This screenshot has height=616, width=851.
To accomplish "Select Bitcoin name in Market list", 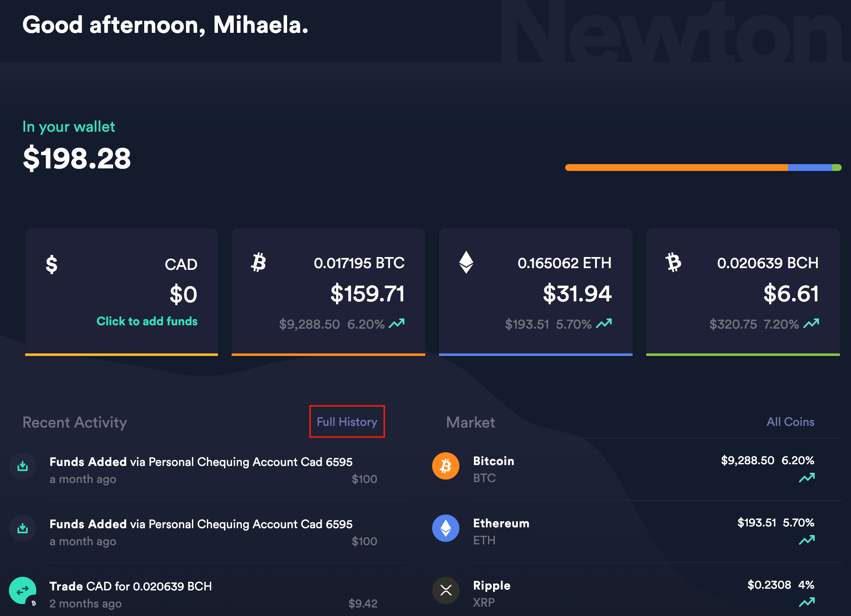I will point(494,461).
